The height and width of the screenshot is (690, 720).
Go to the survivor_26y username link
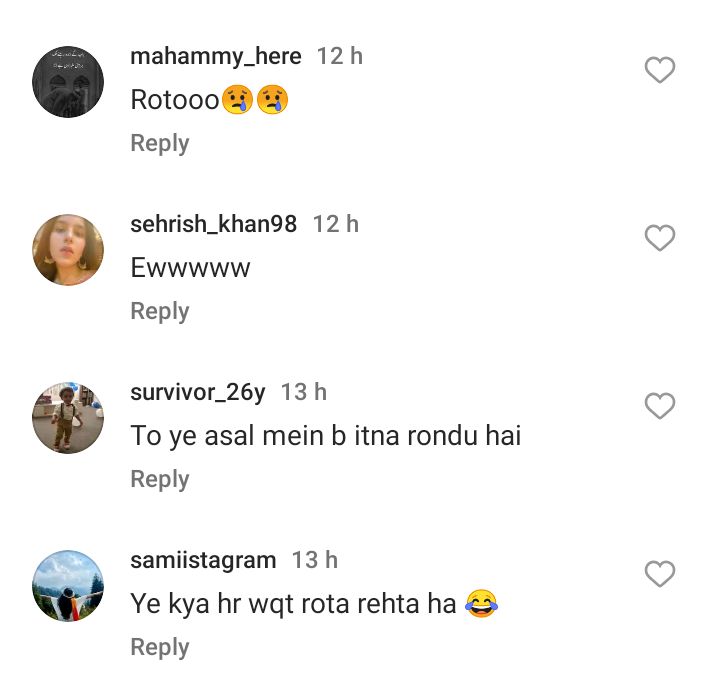(x=198, y=392)
